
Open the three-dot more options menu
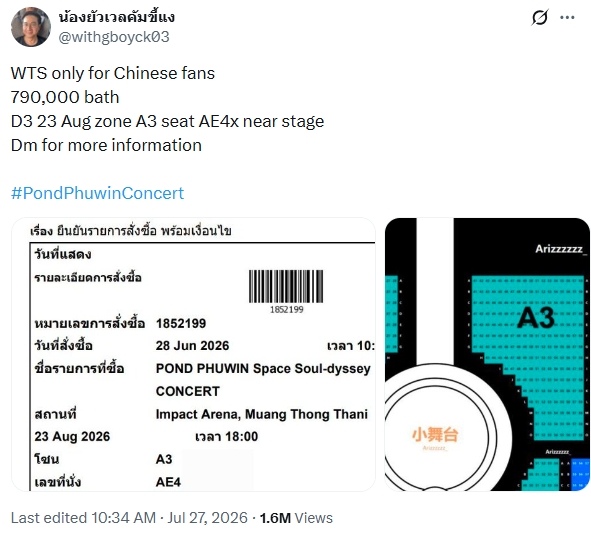567,17
